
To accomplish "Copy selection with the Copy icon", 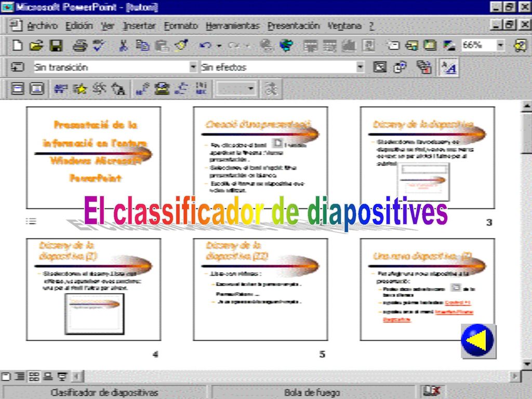I will [143, 45].
